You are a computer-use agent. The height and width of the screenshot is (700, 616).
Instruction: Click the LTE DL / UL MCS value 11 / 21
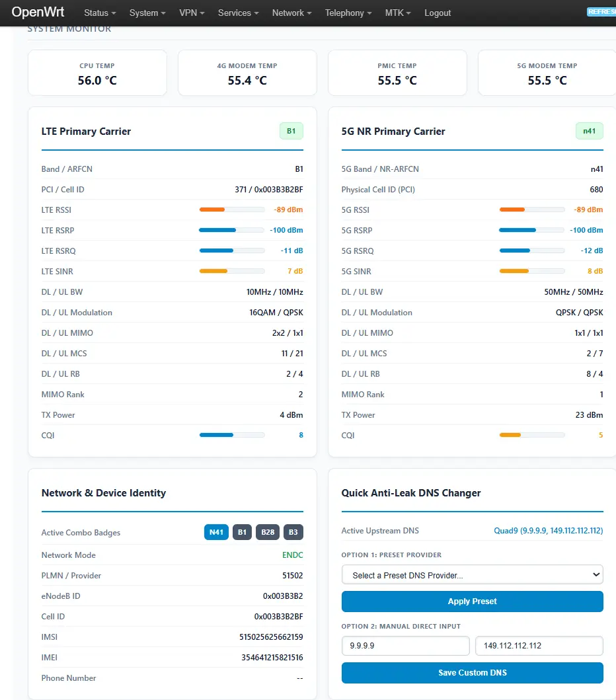292,354
